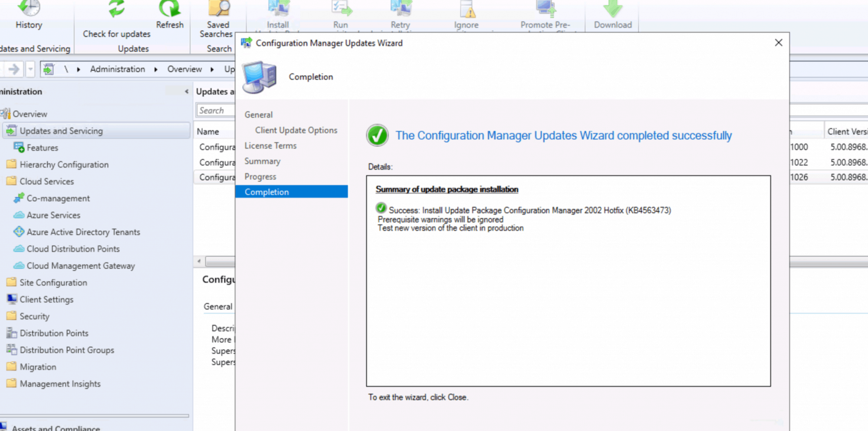Click the forward navigation arrow

pyautogui.click(x=14, y=69)
